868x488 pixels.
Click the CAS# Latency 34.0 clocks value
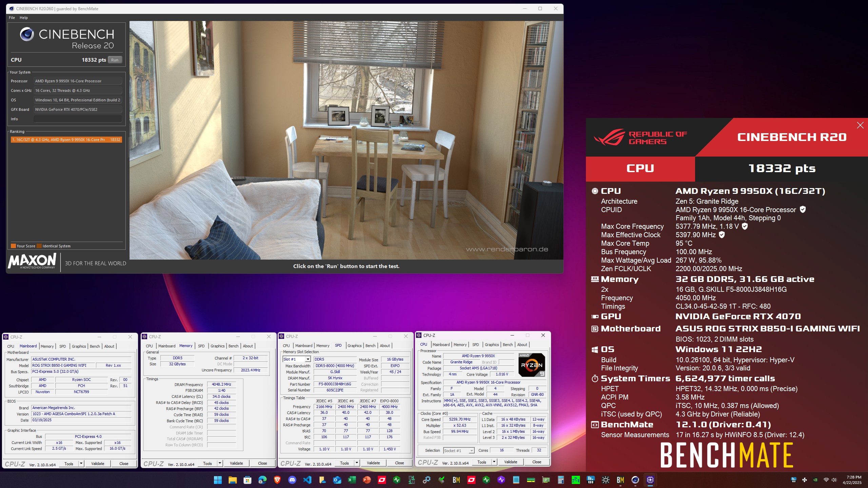[x=221, y=396]
